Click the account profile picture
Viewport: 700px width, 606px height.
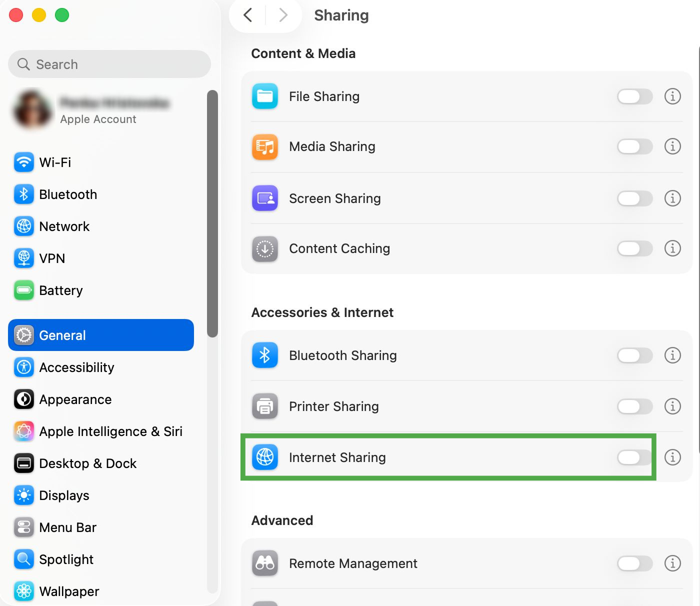point(33,109)
